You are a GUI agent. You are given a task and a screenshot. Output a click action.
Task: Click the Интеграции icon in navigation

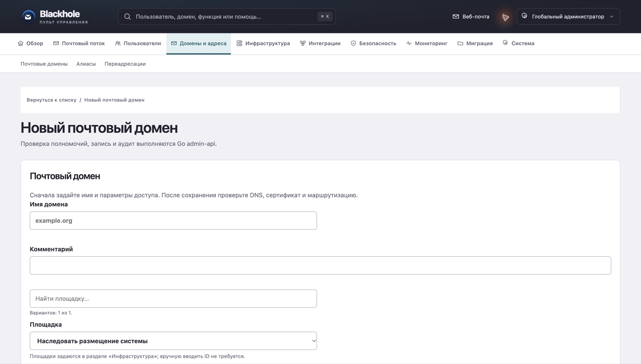303,43
